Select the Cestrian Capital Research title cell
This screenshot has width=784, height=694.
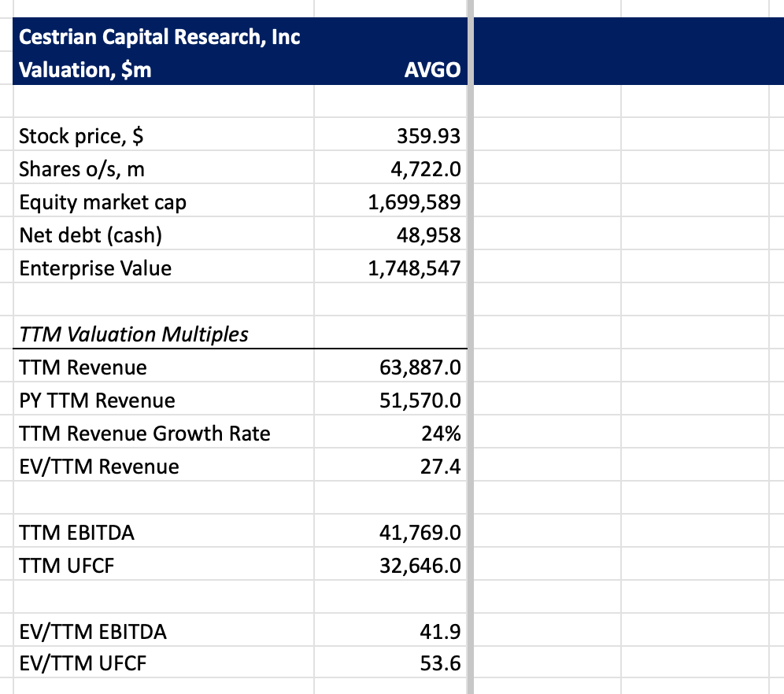point(159,37)
